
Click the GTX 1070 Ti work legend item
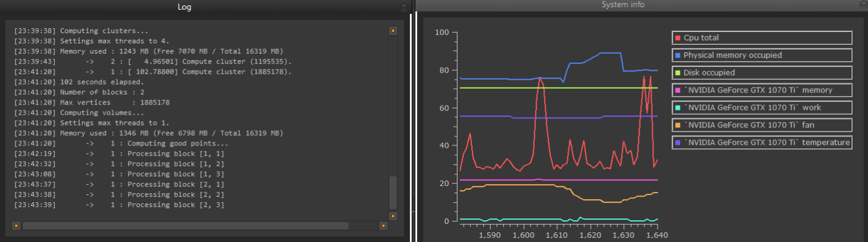(762, 107)
